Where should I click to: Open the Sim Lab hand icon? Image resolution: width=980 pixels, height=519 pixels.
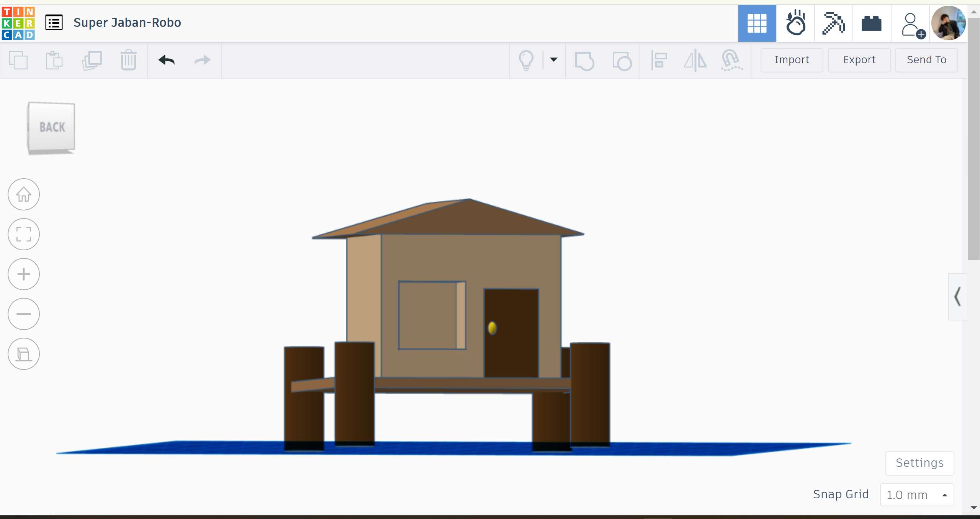[795, 23]
